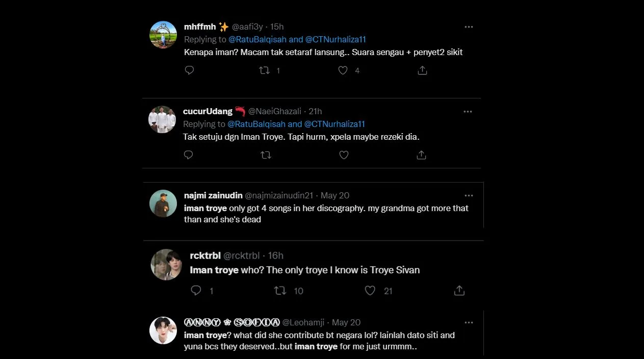This screenshot has width=644, height=359.
Task: Open @CTNurhaliza11 mention in cucurUdang's reply
Action: [334, 124]
